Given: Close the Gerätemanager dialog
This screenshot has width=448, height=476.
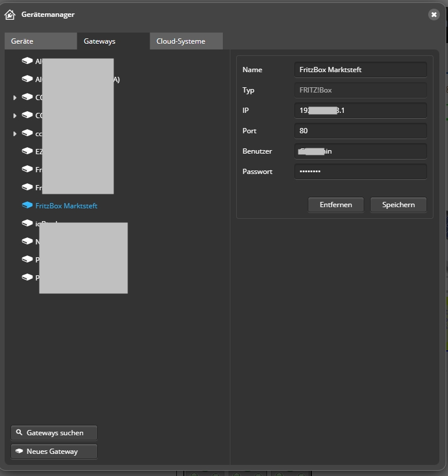Looking at the screenshot, I should tap(433, 15).
